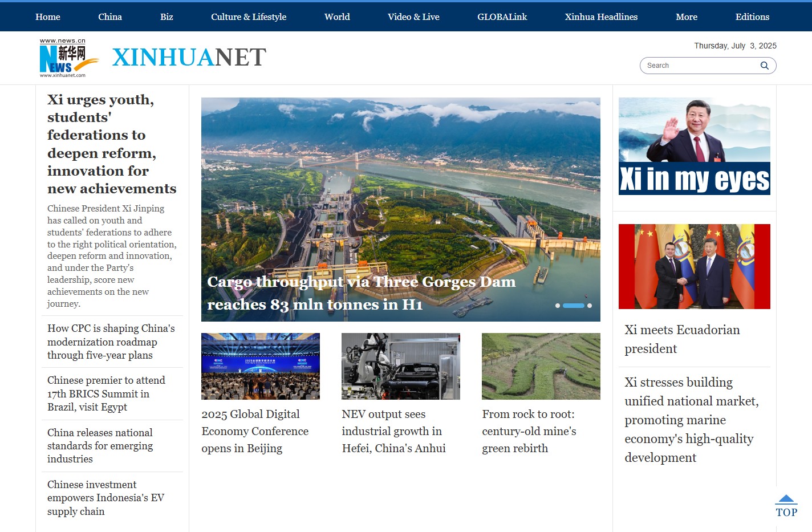812x532 pixels.
Task: Click the XINHUANET title text
Action: coord(189,58)
